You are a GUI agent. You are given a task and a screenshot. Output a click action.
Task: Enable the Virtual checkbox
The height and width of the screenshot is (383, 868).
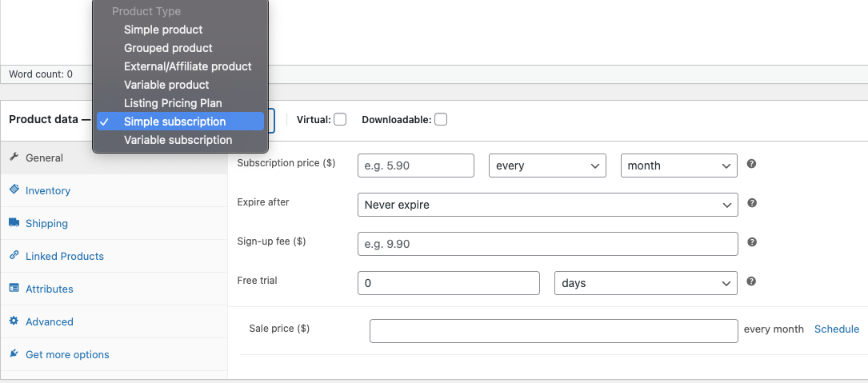tap(340, 119)
